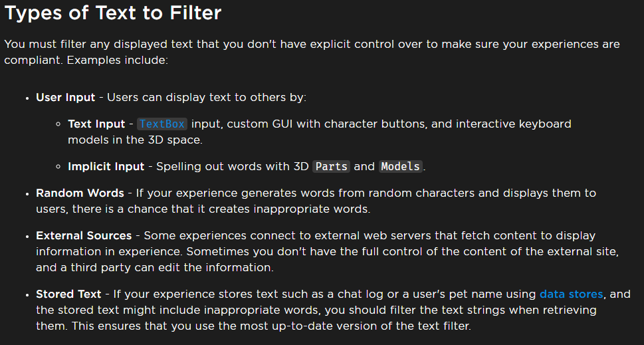Click the Stored Text bold term

[68, 294]
